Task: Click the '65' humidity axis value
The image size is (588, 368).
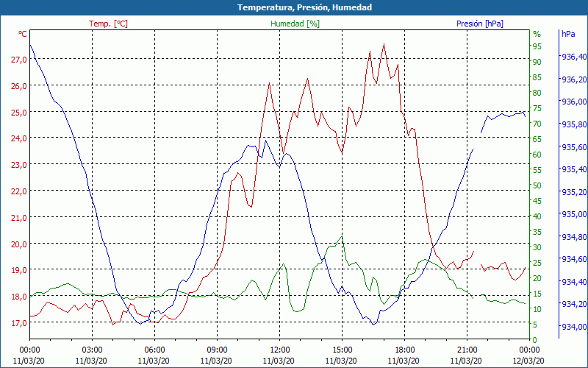Action: pyautogui.click(x=537, y=139)
